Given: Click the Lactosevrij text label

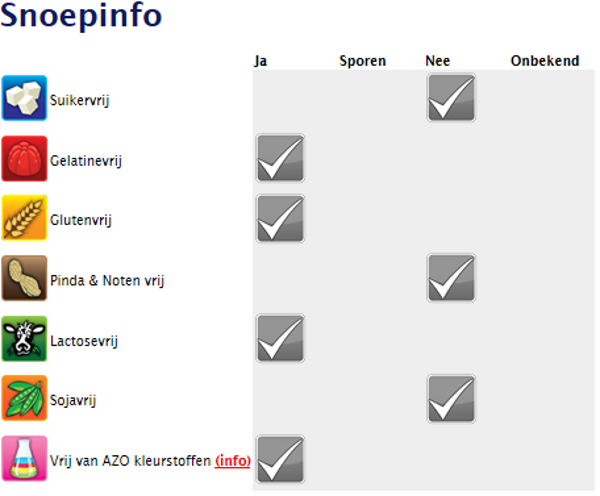Looking at the screenshot, I should pyautogui.click(x=84, y=341).
